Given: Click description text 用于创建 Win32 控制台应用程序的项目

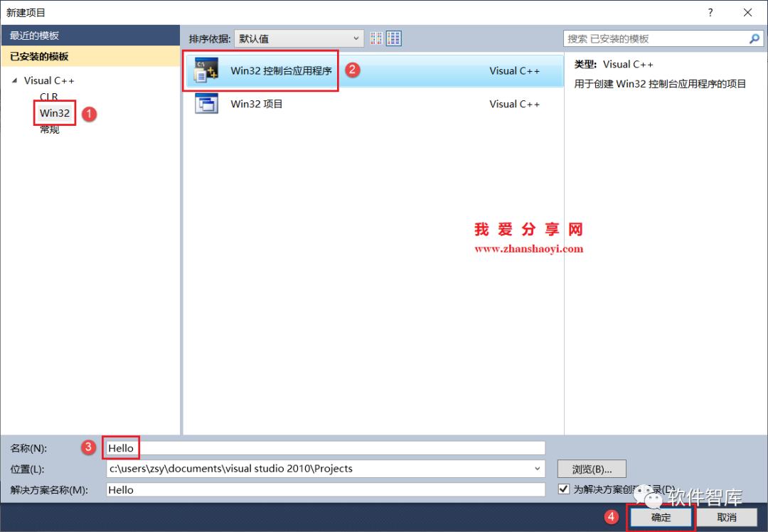Looking at the screenshot, I should click(660, 84).
